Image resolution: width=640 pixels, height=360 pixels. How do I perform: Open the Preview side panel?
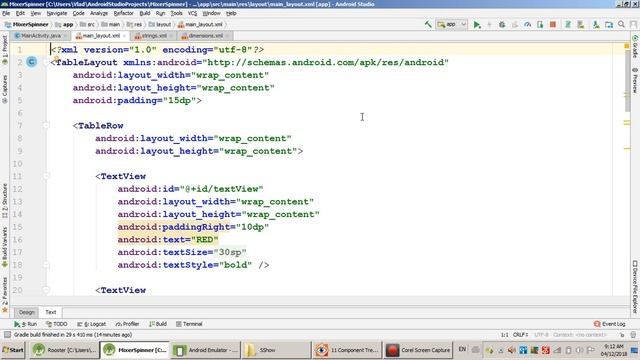tap(635, 80)
